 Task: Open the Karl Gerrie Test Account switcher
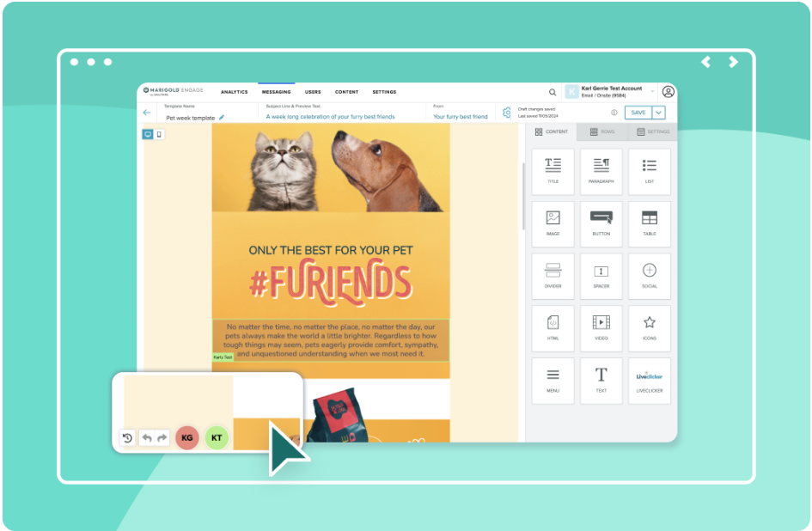610,91
